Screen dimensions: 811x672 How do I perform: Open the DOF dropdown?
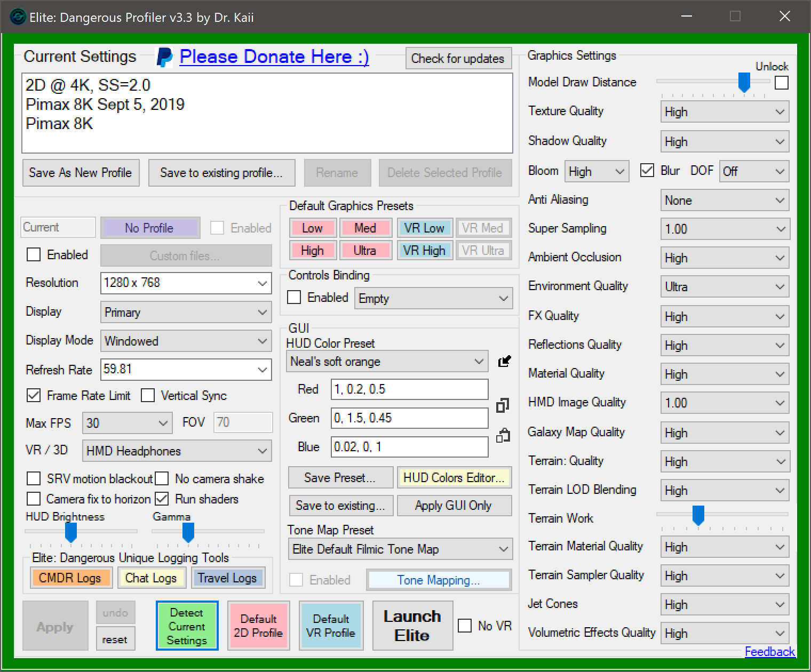[x=754, y=171]
